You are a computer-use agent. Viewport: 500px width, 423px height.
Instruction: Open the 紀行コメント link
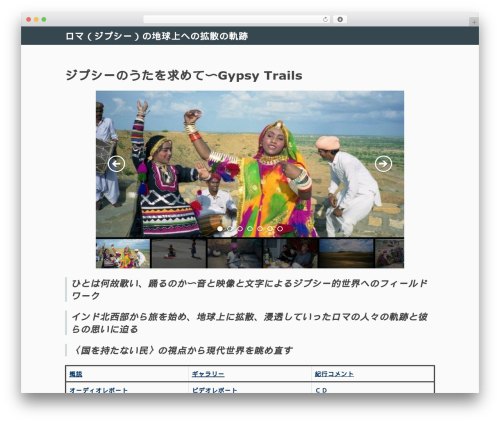pos(334,374)
